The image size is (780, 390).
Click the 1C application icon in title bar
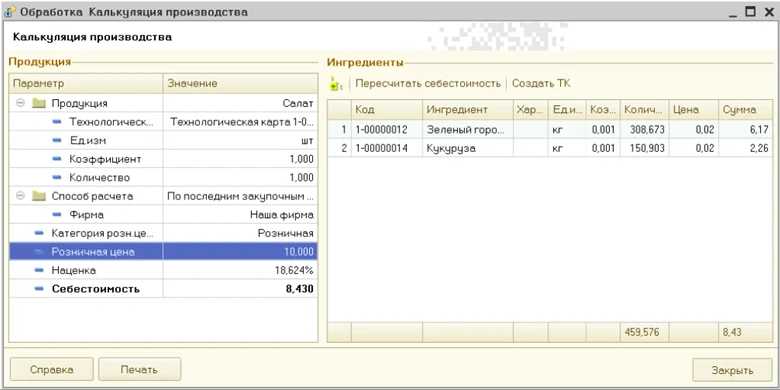pyautogui.click(x=9, y=12)
